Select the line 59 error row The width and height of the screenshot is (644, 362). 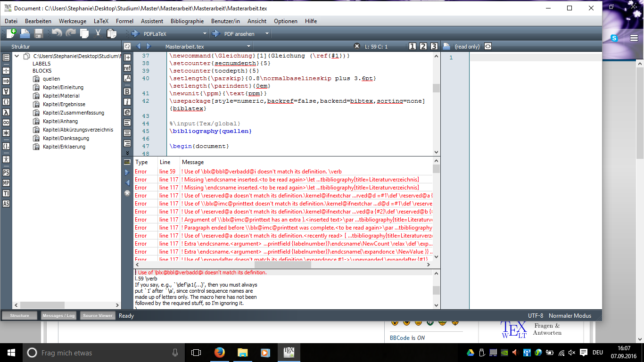tap(283, 172)
